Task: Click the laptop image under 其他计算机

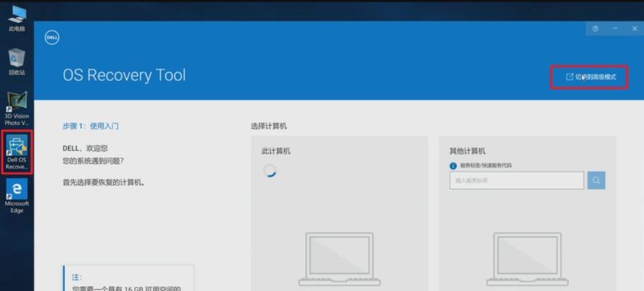Action: (528, 260)
